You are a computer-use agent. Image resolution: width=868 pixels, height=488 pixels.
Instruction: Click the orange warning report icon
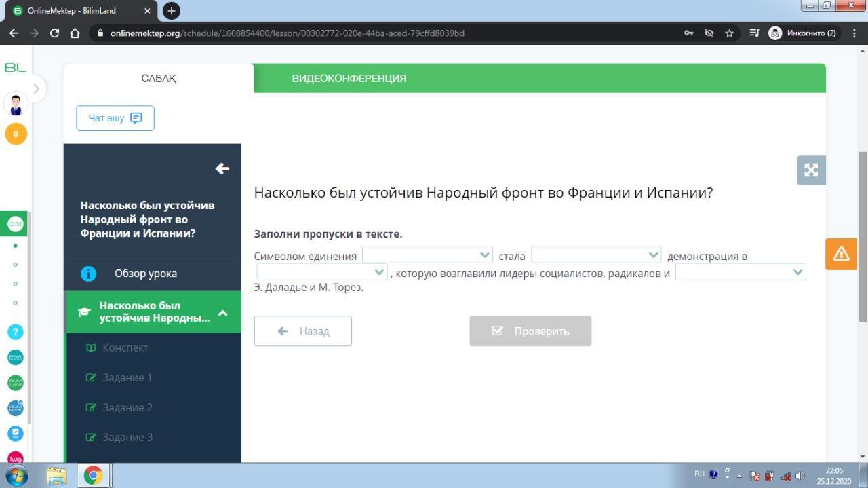point(841,254)
